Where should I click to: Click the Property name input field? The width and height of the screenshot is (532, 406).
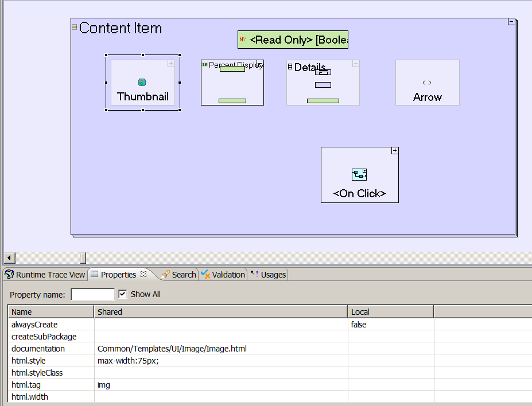pos(92,294)
